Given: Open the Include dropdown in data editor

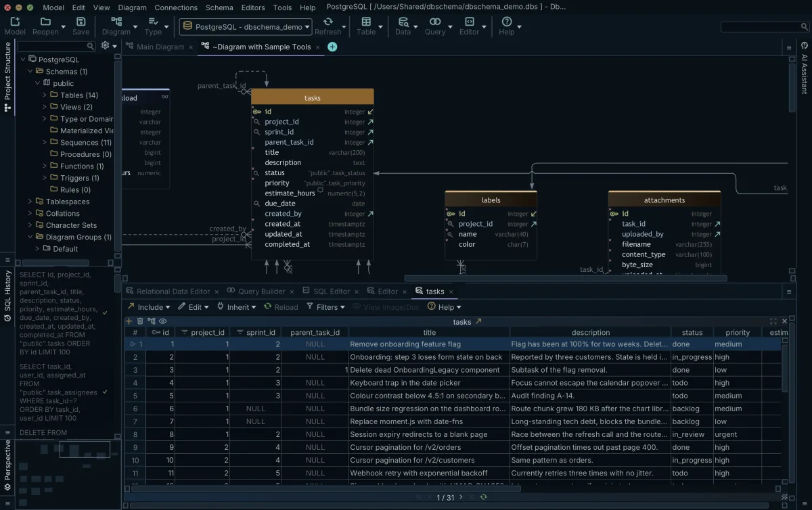Looking at the screenshot, I should click(x=149, y=306).
